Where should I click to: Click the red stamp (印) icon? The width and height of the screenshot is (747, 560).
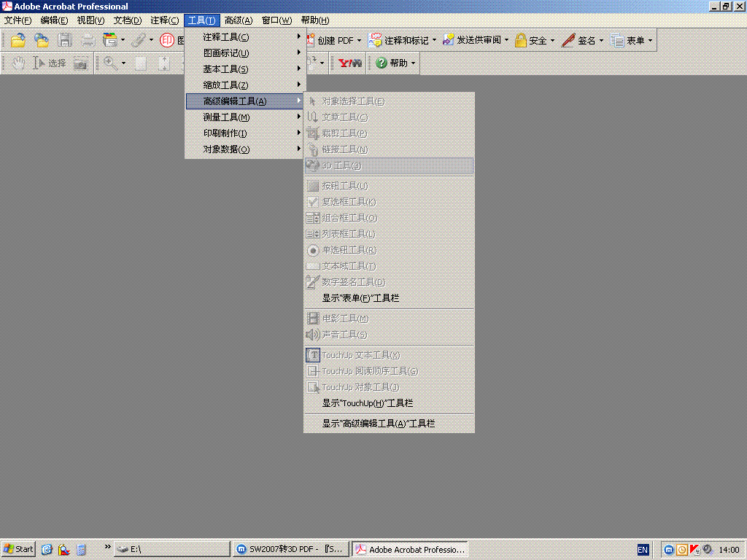[x=167, y=41]
